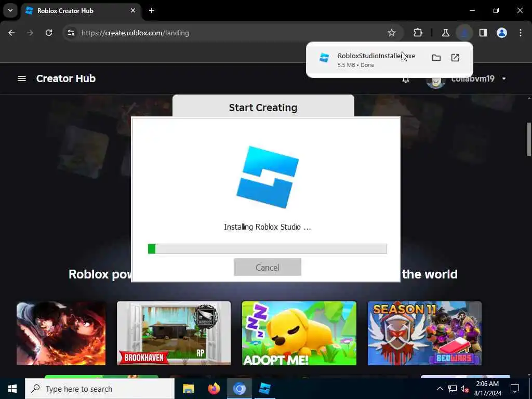Open the BedWars Season 11 thumbnail
532x399 pixels.
tap(424, 333)
